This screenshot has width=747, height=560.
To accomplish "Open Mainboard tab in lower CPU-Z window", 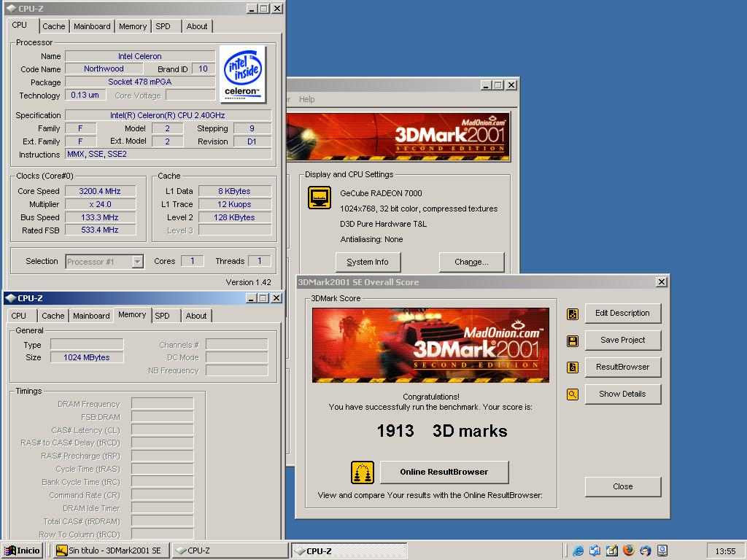I will [x=91, y=316].
